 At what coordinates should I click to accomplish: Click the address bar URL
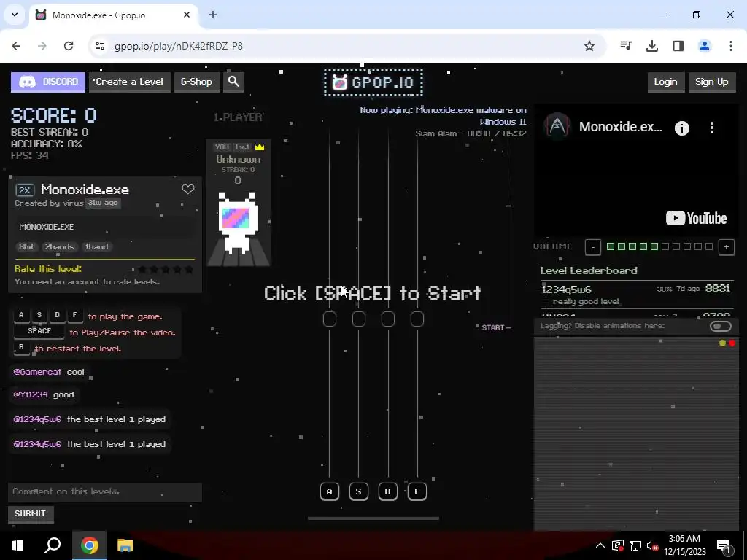click(x=179, y=46)
